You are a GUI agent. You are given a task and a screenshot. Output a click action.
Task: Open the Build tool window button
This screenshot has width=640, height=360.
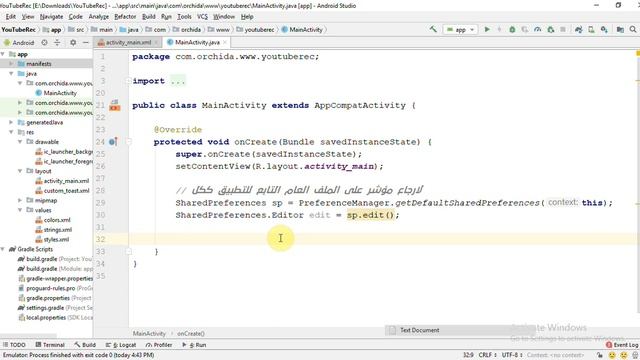[x=85, y=345]
